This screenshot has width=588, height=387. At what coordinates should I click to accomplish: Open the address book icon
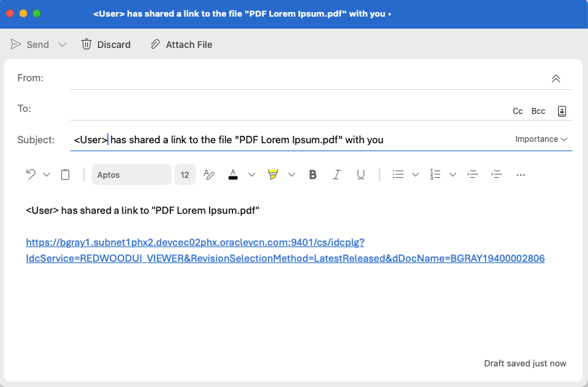(x=562, y=111)
